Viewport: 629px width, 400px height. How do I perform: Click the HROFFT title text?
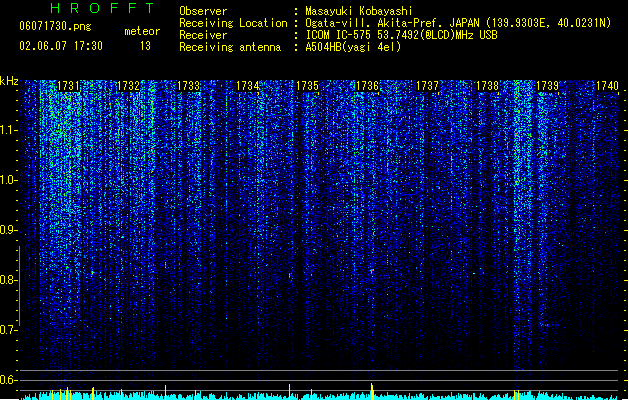coord(102,8)
